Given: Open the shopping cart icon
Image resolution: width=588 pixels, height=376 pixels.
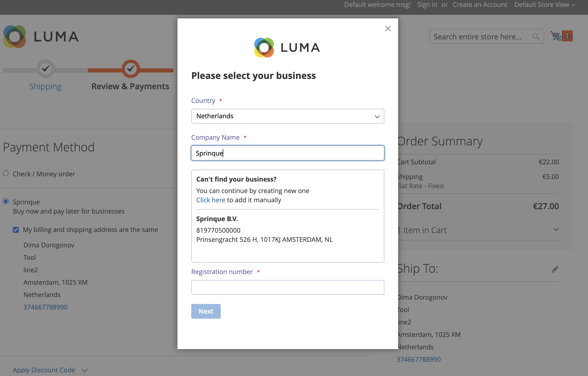Looking at the screenshot, I should (x=555, y=36).
